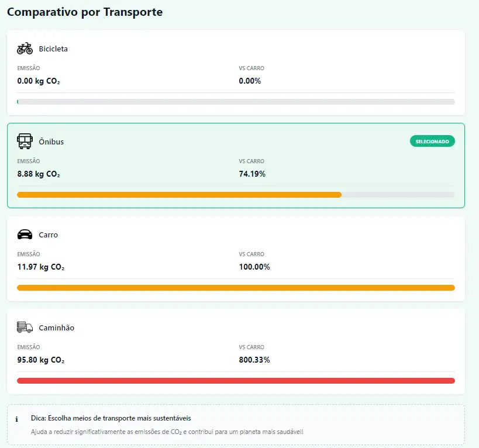Image resolution: width=479 pixels, height=448 pixels.
Task: Click the info icon in the Dica box
Action: point(17,419)
